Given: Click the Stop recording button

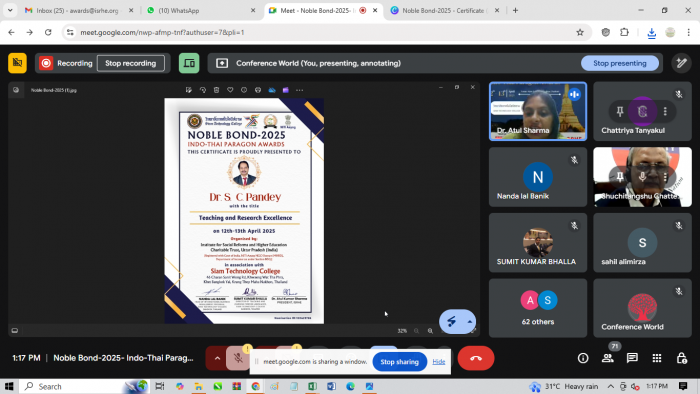Looking at the screenshot, I should [130, 63].
